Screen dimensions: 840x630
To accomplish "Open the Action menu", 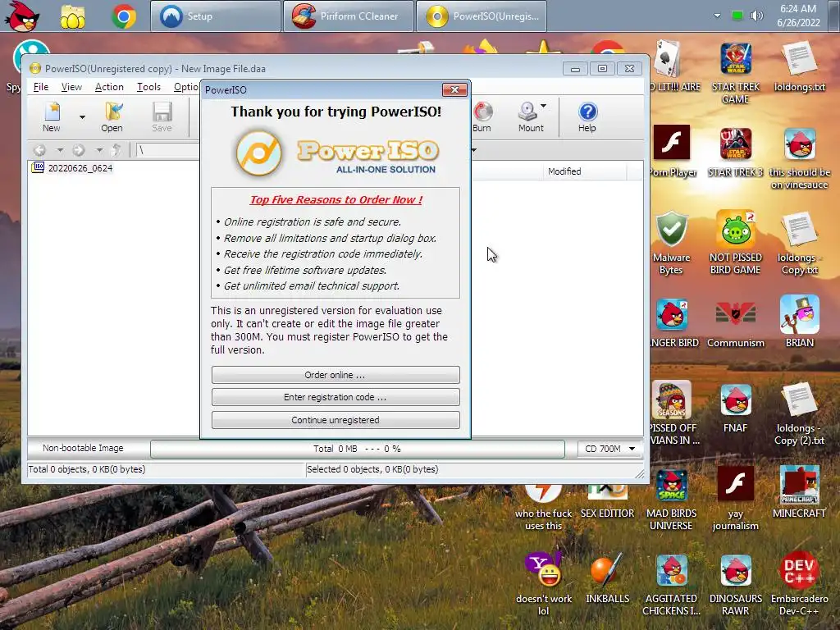I will (109, 87).
